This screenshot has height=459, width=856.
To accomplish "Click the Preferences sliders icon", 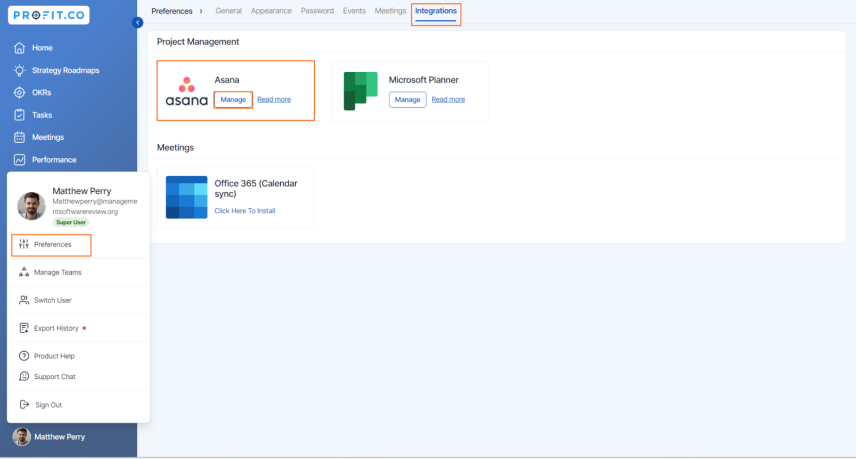I will tap(23, 244).
